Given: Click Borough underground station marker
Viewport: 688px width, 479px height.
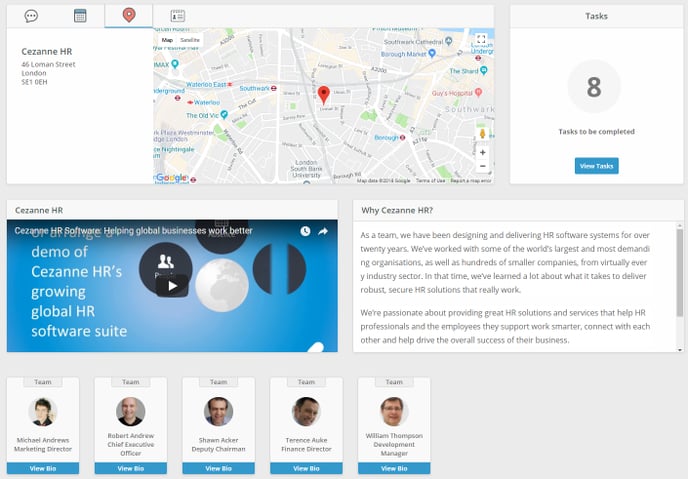Looking at the screenshot, I should 402,137.
